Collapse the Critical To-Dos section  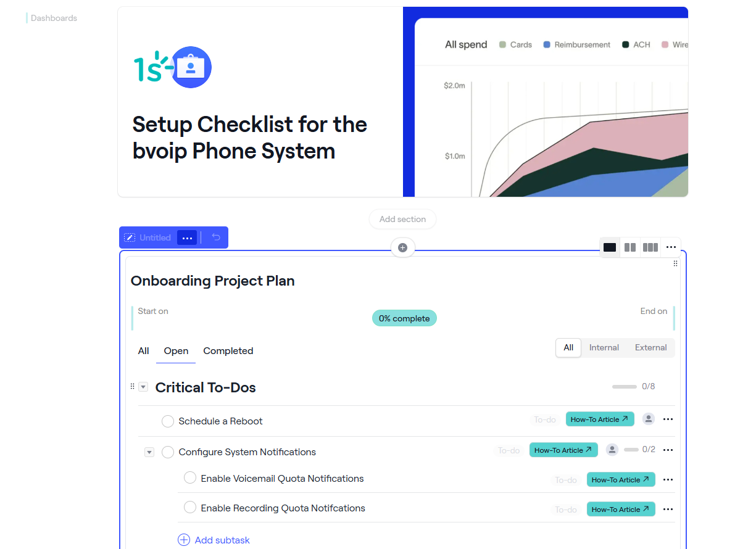click(143, 387)
